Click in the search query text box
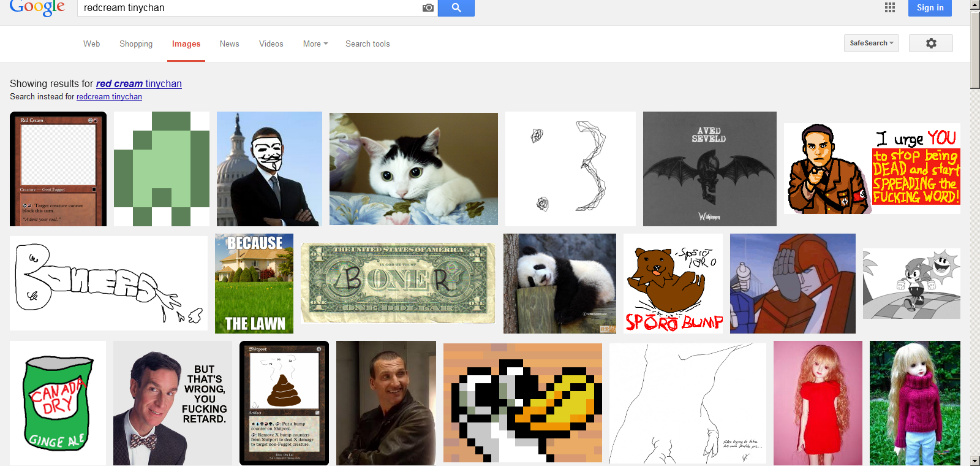 245,8
